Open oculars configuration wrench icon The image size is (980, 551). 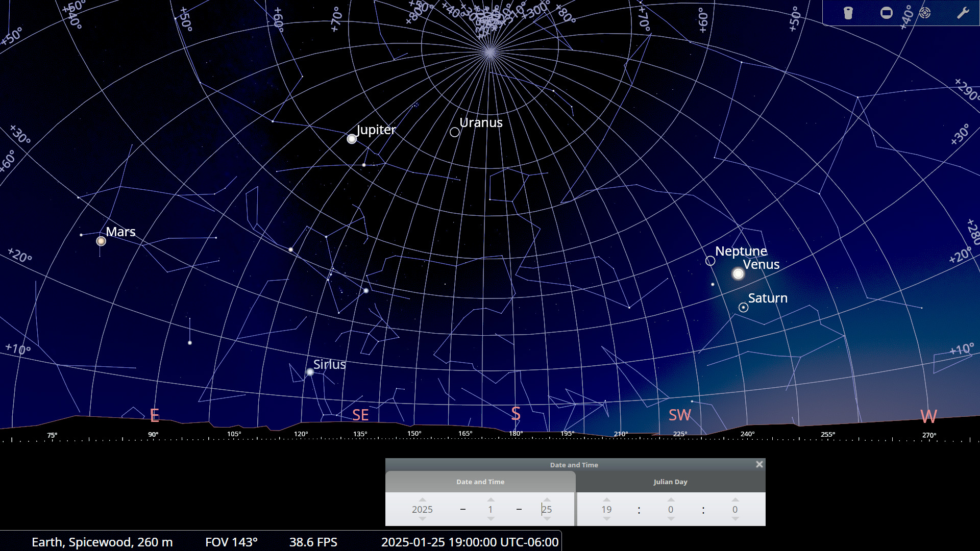coord(963,13)
